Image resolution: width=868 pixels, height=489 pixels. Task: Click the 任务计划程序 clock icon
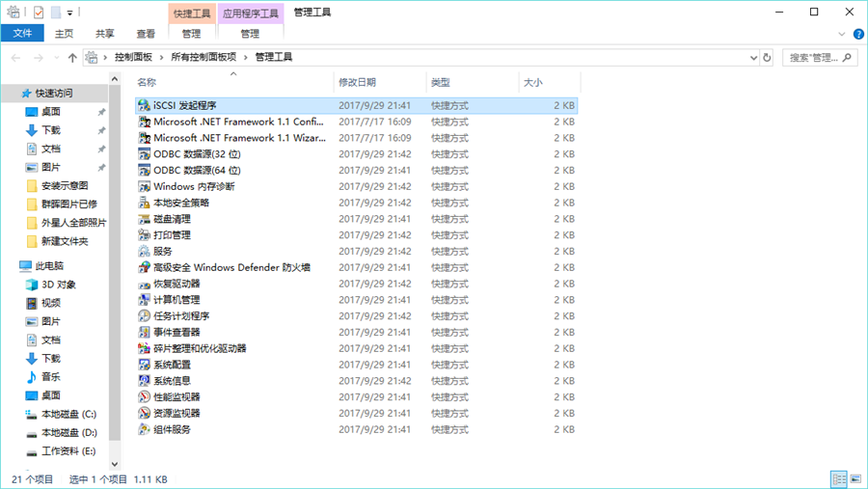pos(144,316)
